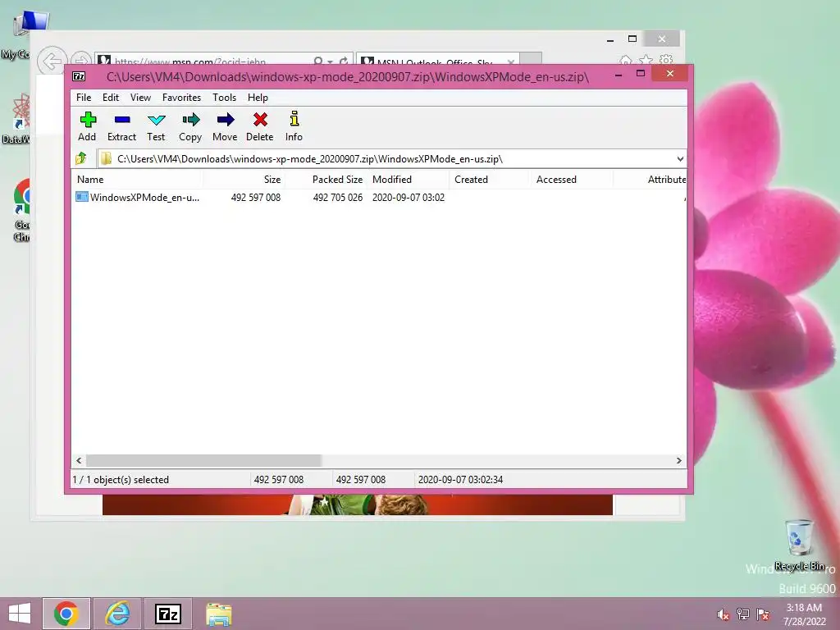
Task: Open the Favorites menu
Action: (x=181, y=98)
